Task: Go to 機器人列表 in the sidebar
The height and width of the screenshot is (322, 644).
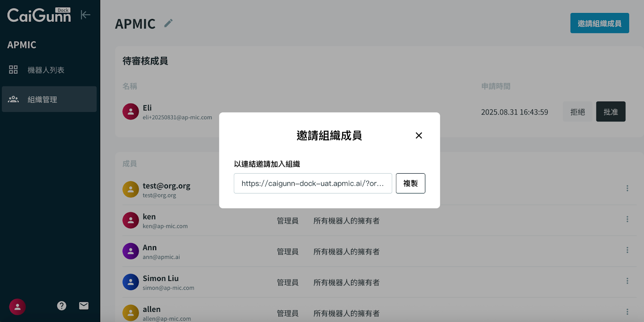Action: click(x=46, y=70)
